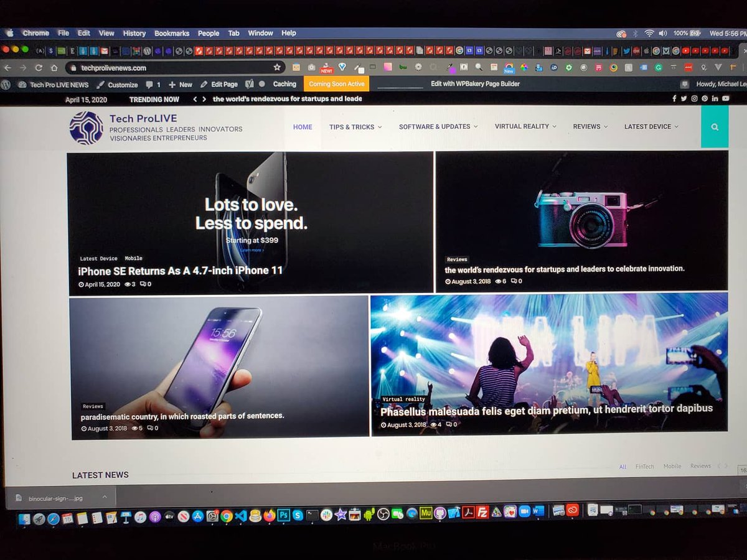This screenshot has height=560, width=747.
Task: Show previous trending headline arrow
Action: coord(195,99)
